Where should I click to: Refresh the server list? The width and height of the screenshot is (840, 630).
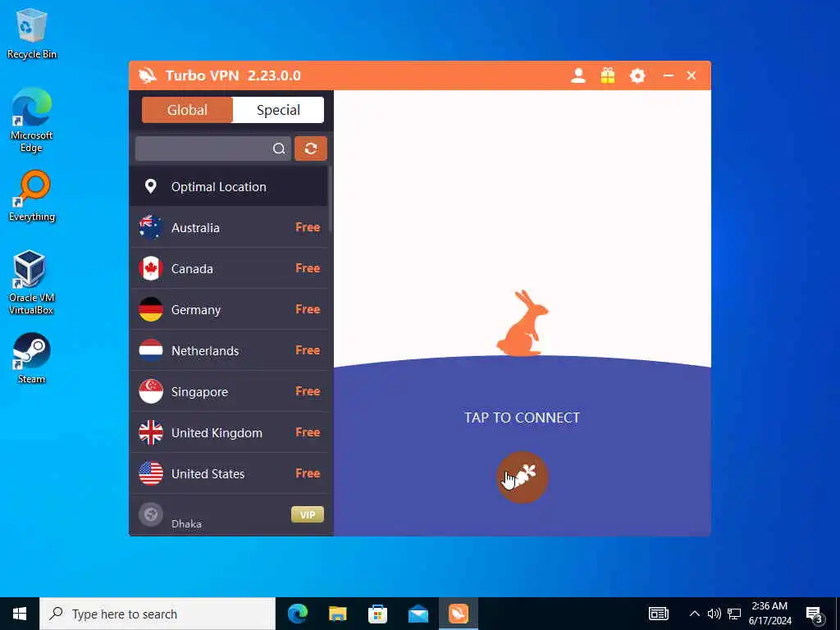(x=311, y=148)
